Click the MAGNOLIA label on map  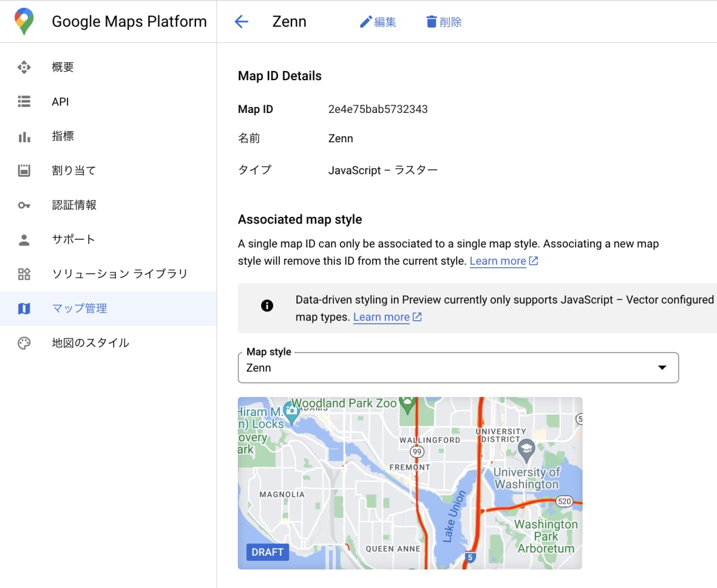[x=282, y=495]
